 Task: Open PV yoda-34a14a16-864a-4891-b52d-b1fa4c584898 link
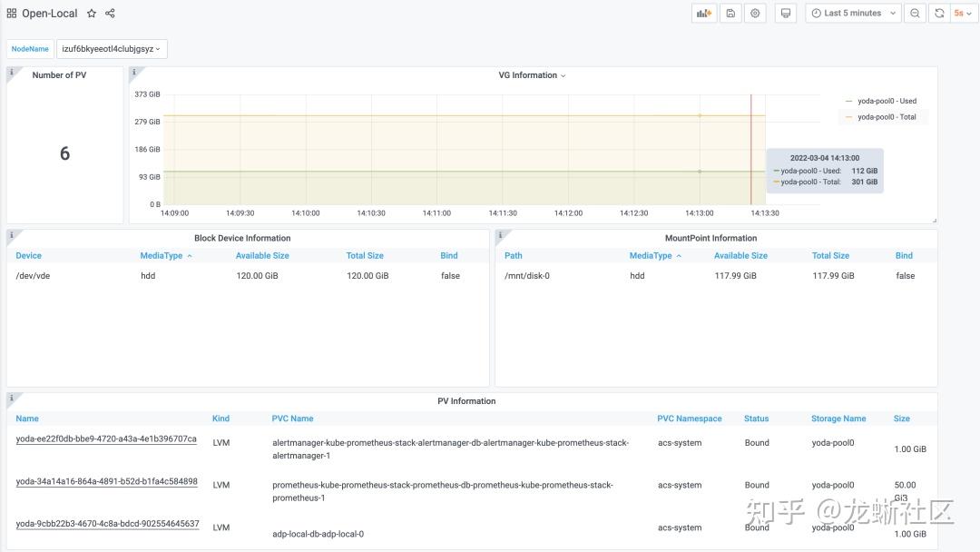[107, 481]
